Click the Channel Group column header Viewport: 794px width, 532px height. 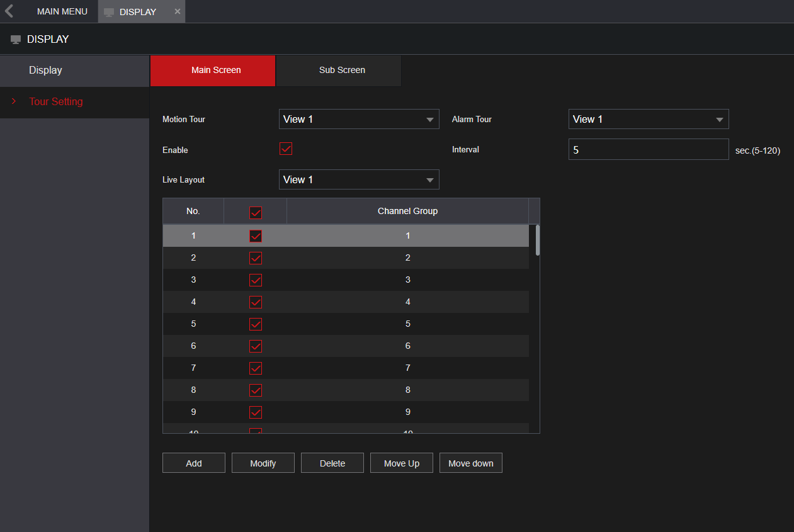coord(407,211)
